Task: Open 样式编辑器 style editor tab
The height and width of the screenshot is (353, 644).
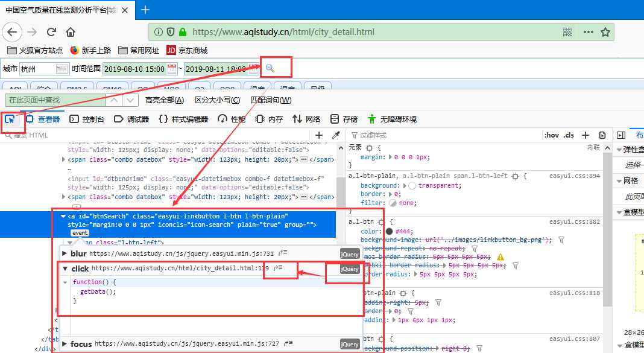Action: [x=183, y=119]
